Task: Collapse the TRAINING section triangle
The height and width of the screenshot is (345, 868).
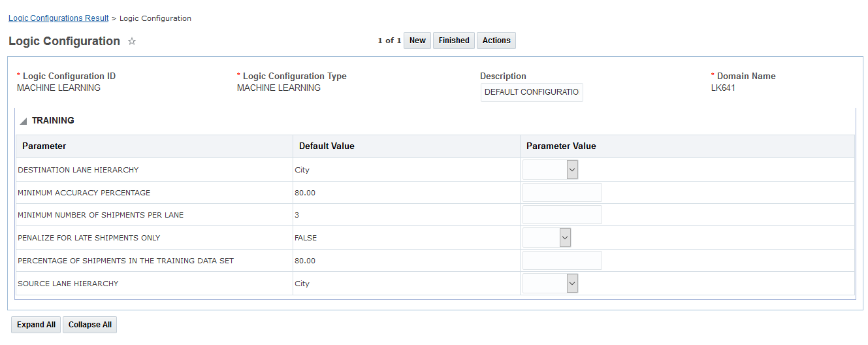Action: tap(24, 121)
